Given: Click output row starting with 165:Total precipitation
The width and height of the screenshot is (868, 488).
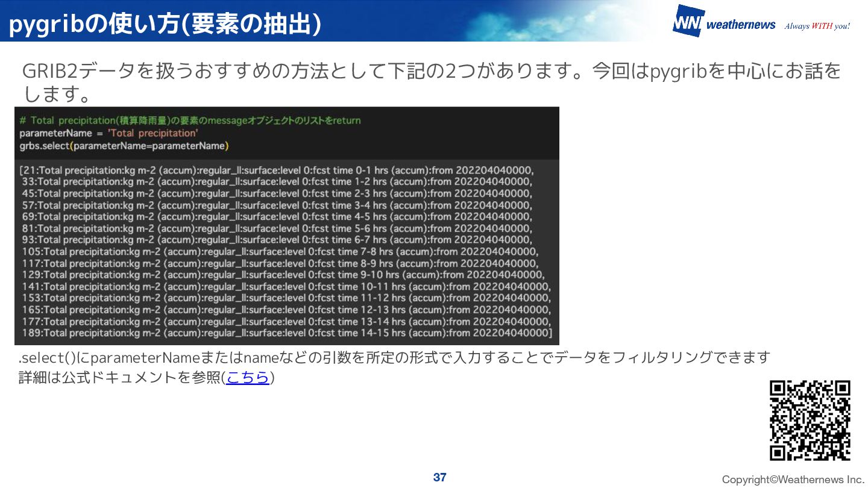Looking at the screenshot, I should click(x=286, y=310).
